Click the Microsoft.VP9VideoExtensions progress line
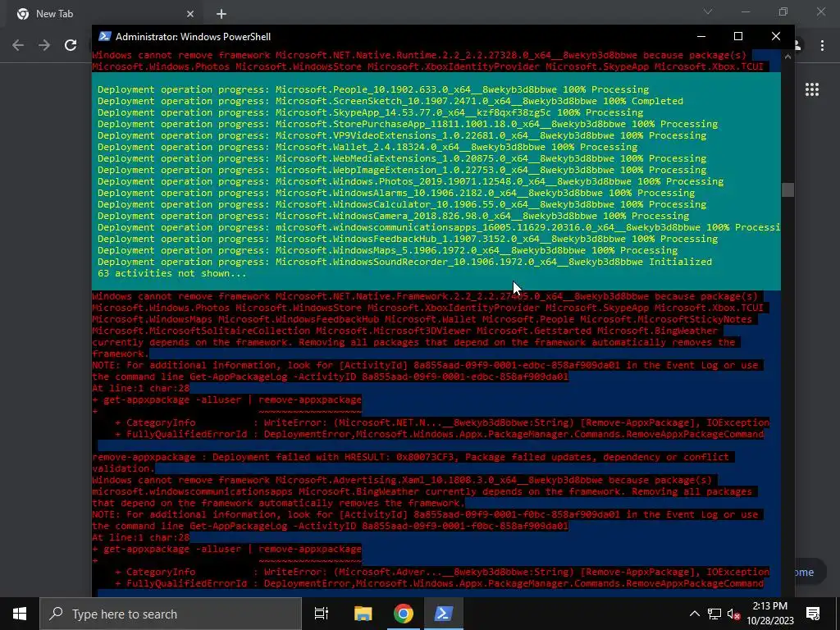This screenshot has width=840, height=630. pyautogui.click(x=402, y=135)
